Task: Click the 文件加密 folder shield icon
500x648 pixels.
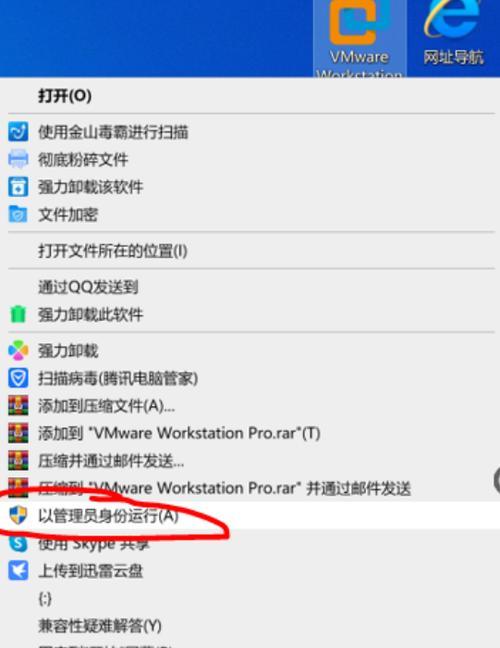Action: tap(18, 214)
